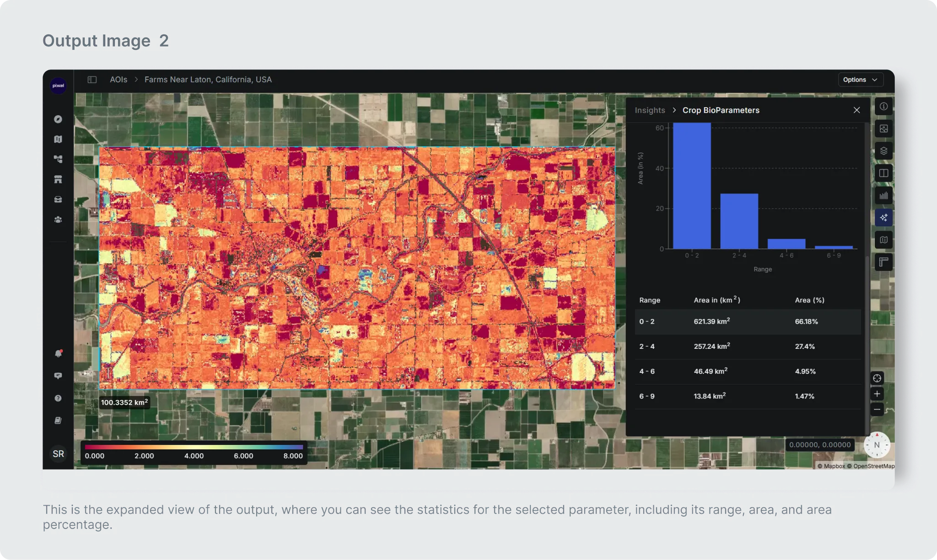Open the SR user profile avatar
937x560 pixels.
pyautogui.click(x=58, y=453)
